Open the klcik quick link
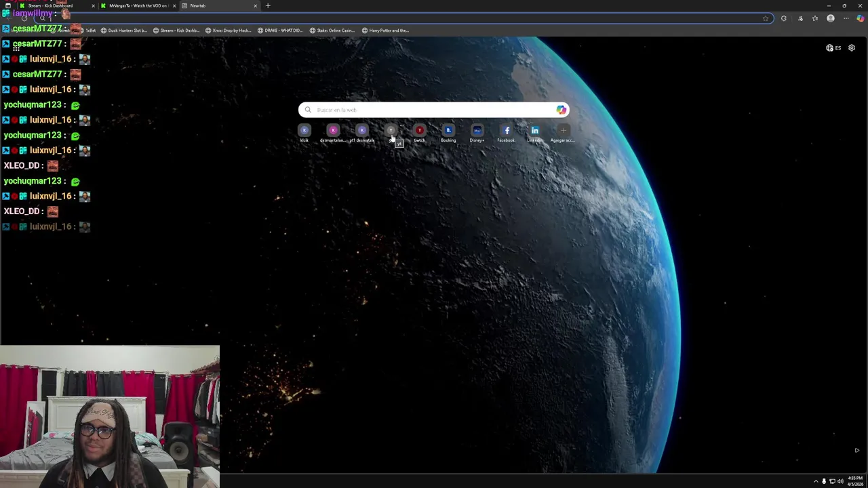Screen dimensions: 868x488 point(304,134)
